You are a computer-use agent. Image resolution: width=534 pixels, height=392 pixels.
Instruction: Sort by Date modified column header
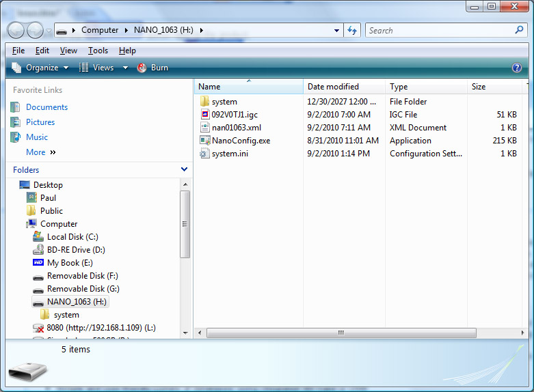coord(345,87)
